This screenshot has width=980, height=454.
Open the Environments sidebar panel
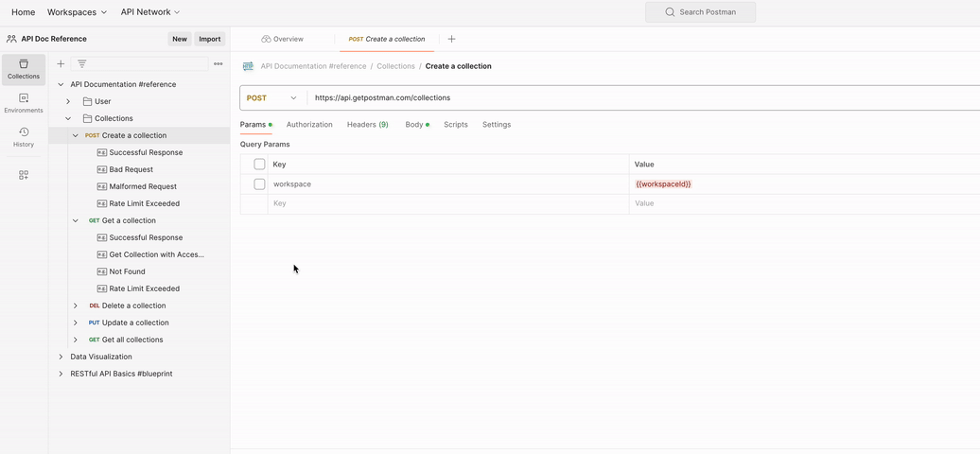24,103
